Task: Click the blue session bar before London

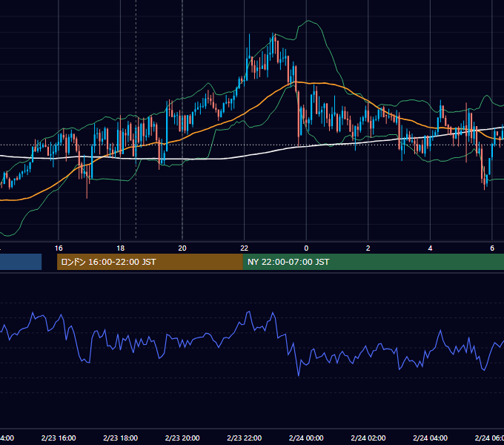Action: pos(21,262)
